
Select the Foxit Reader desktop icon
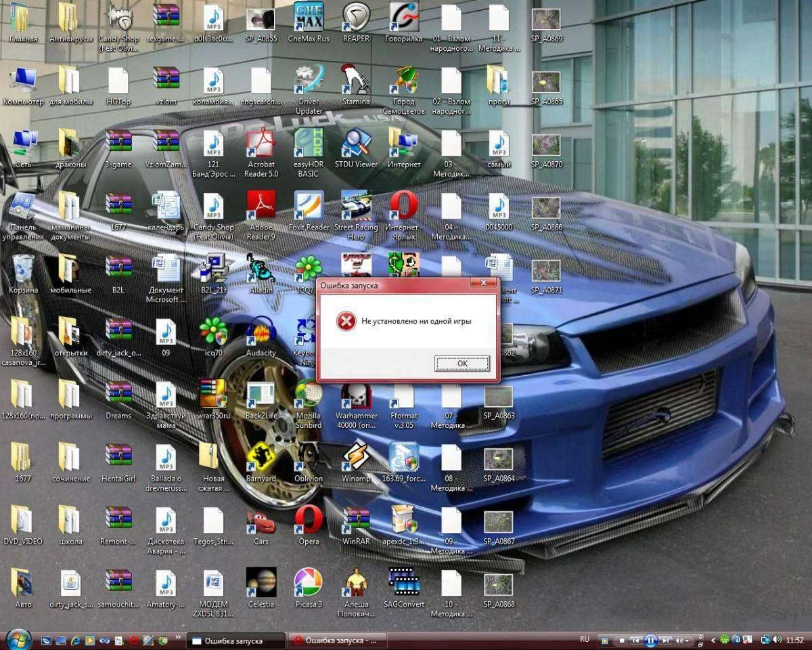click(x=309, y=211)
